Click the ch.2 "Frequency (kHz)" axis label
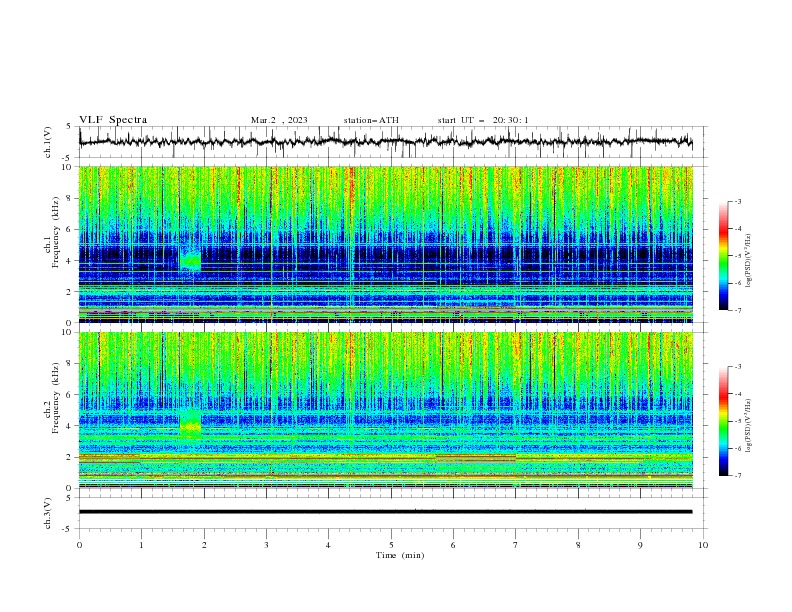Viewport: 792px width, 612px height. point(56,397)
